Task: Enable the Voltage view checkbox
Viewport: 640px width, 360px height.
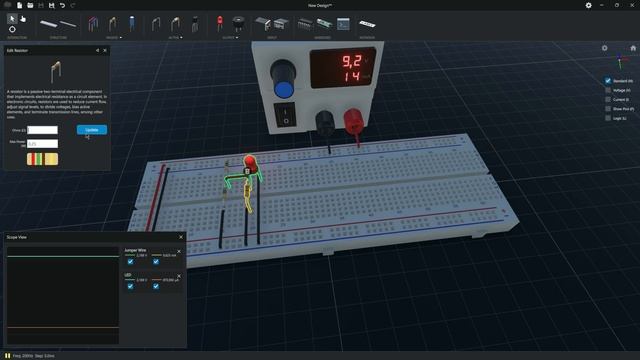Action: tap(608, 90)
